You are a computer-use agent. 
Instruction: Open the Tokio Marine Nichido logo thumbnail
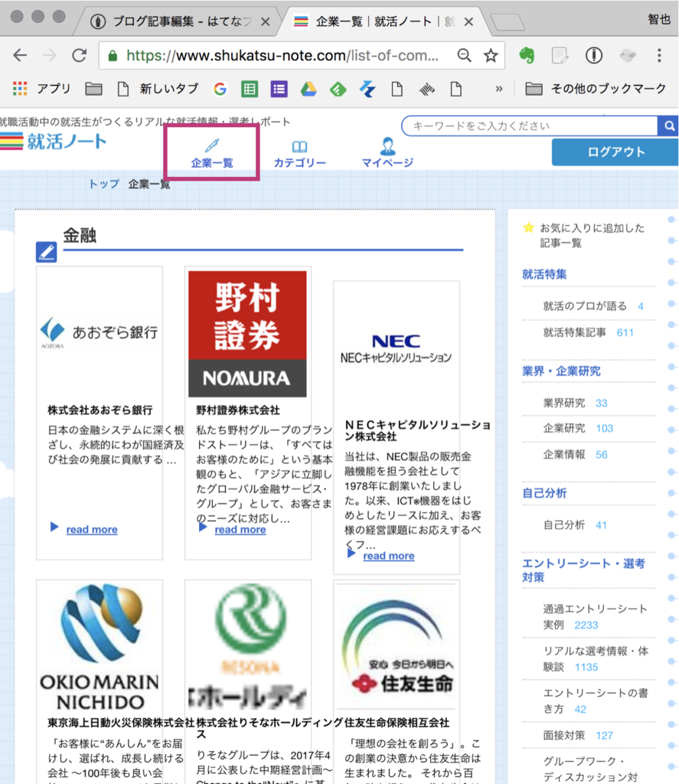(100, 647)
